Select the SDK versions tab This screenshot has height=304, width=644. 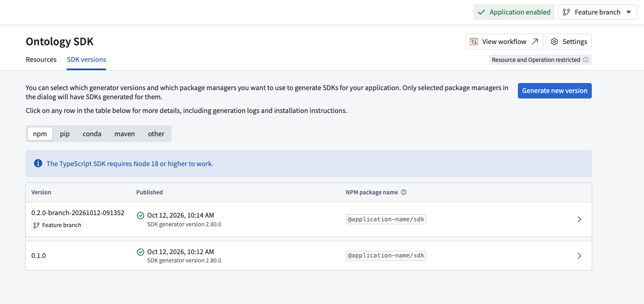tap(87, 59)
